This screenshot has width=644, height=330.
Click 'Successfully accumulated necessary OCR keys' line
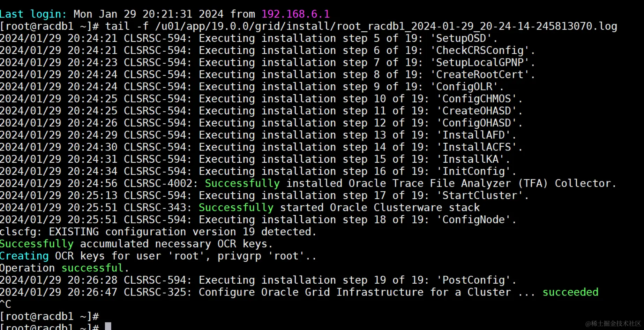tap(136, 244)
